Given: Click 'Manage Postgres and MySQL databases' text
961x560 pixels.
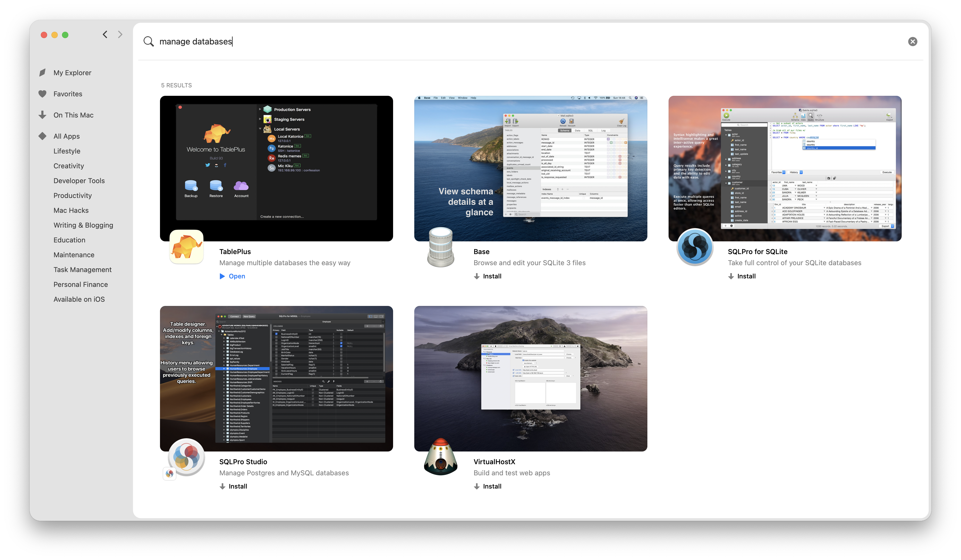Looking at the screenshot, I should (x=284, y=473).
